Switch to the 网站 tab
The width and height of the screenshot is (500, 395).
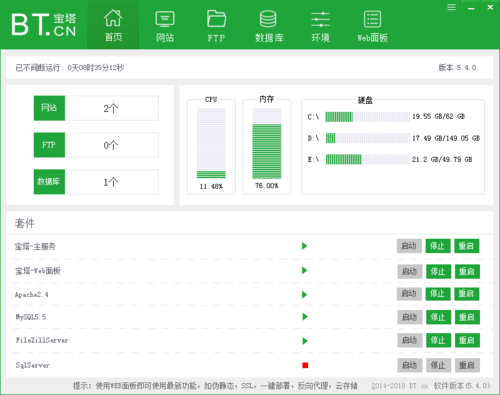click(165, 26)
